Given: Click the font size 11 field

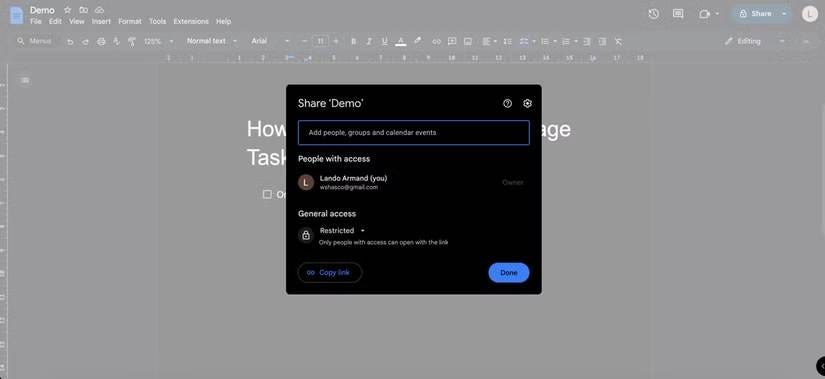Looking at the screenshot, I should coord(320,41).
